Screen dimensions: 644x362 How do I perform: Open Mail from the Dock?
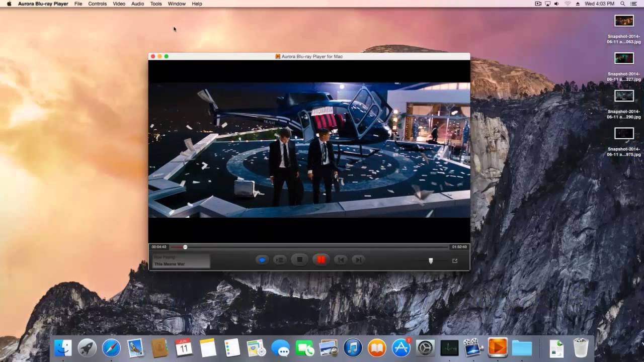[x=135, y=348]
